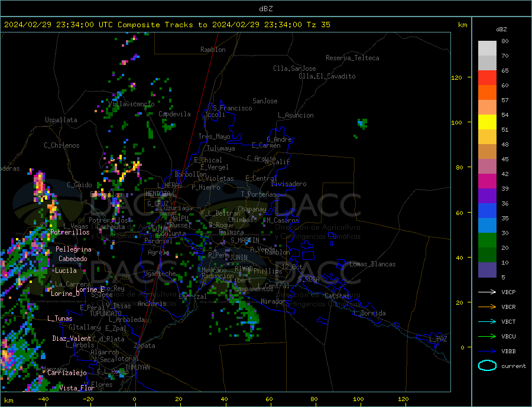
Task: Click the 'Lucila' pink label
Action: pyautogui.click(x=66, y=271)
